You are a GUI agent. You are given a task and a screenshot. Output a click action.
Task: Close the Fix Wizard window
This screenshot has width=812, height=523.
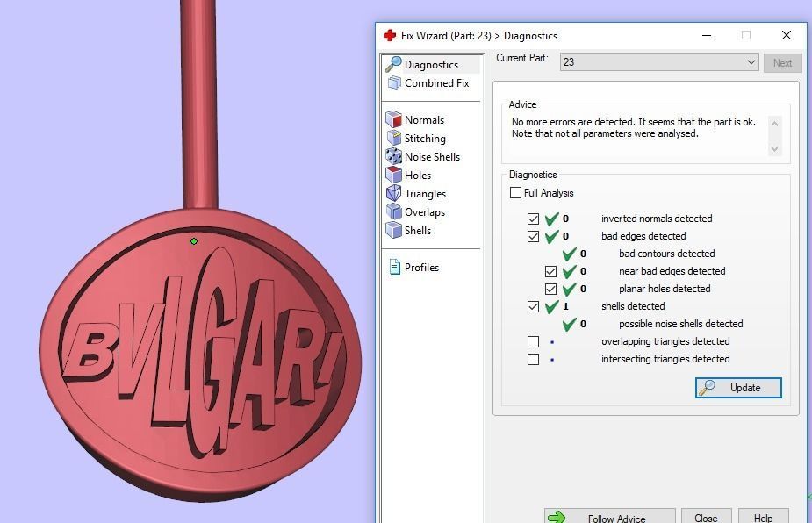tap(787, 35)
